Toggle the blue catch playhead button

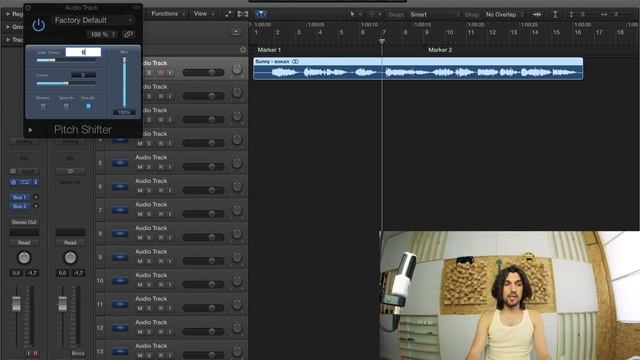coord(261,14)
